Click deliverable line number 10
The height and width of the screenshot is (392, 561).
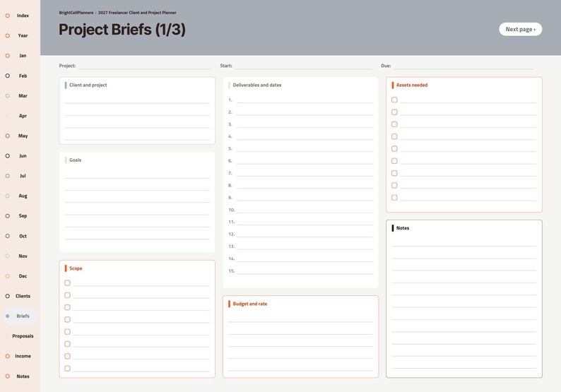pos(305,210)
